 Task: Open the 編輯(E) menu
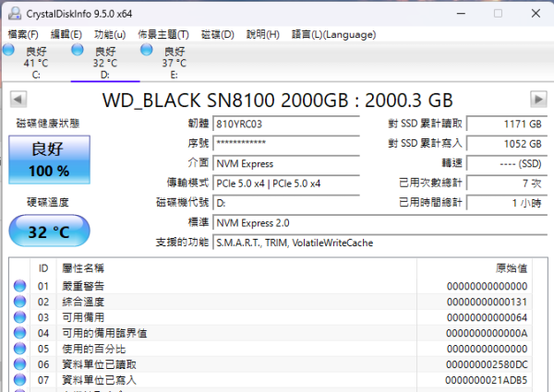pyautogui.click(x=66, y=34)
